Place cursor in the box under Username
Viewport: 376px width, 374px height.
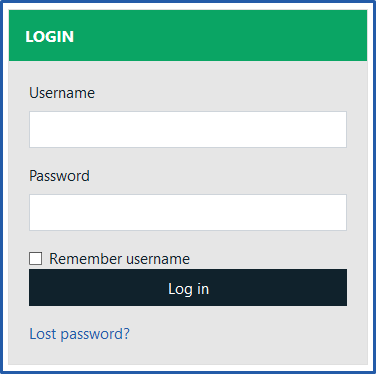pyautogui.click(x=188, y=129)
